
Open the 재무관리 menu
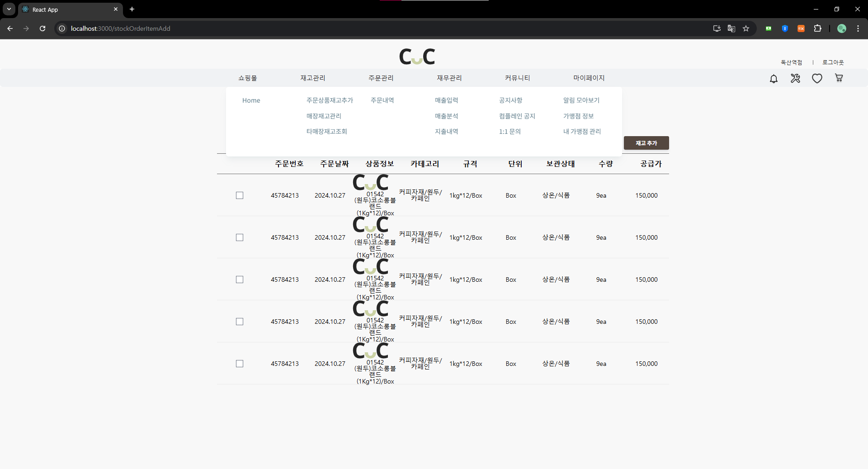(449, 78)
